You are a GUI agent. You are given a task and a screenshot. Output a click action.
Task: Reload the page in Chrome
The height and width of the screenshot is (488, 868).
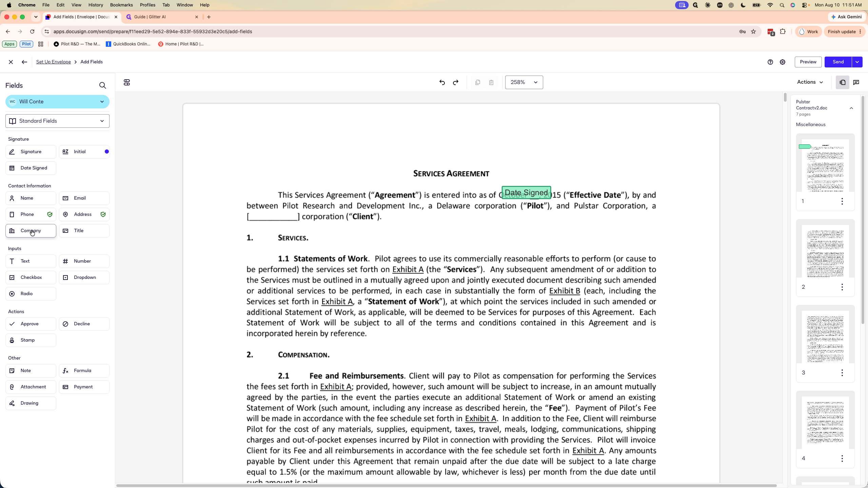(x=32, y=32)
